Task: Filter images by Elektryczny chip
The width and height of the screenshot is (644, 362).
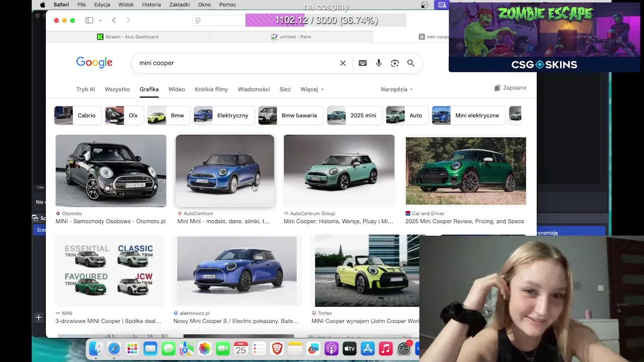Action: (x=224, y=116)
